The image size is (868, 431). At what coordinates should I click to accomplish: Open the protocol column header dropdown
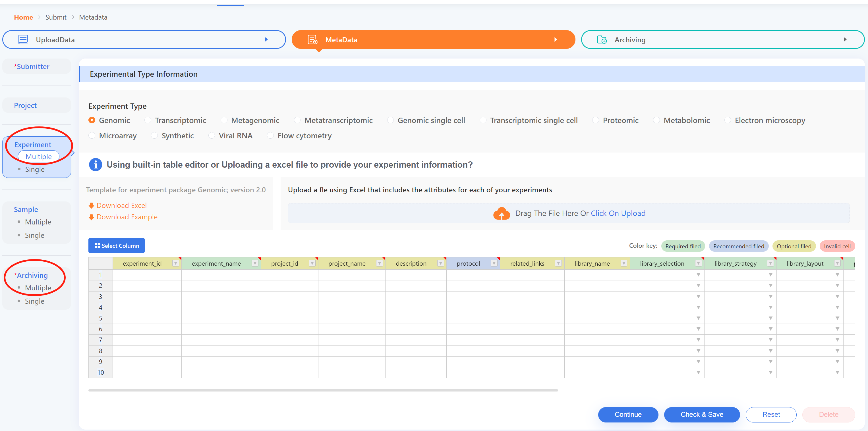(x=494, y=263)
